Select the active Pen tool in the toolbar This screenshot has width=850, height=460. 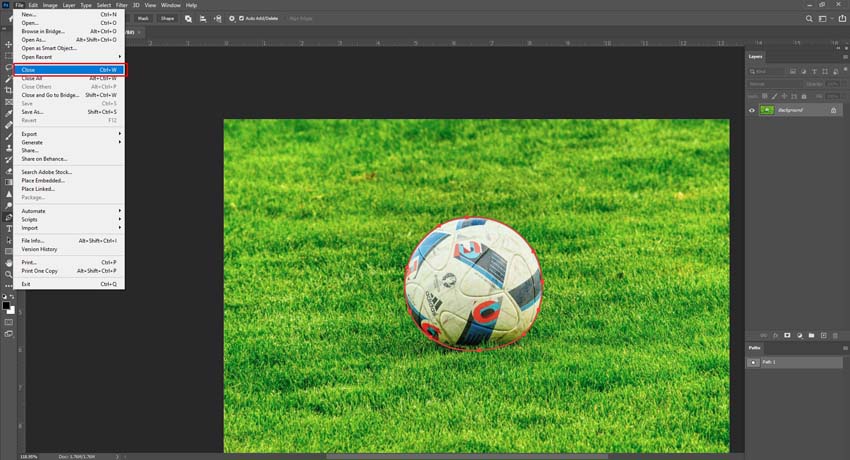click(8, 217)
